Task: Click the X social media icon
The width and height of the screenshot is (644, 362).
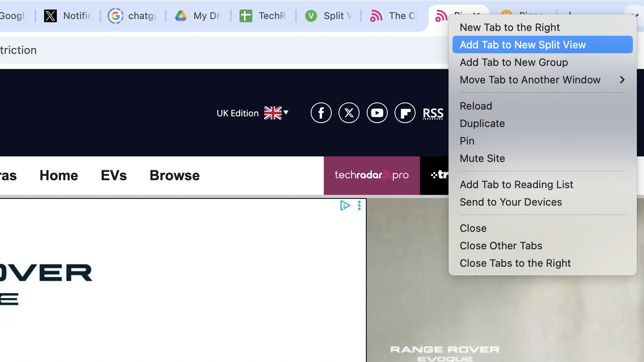Action: coord(349,113)
